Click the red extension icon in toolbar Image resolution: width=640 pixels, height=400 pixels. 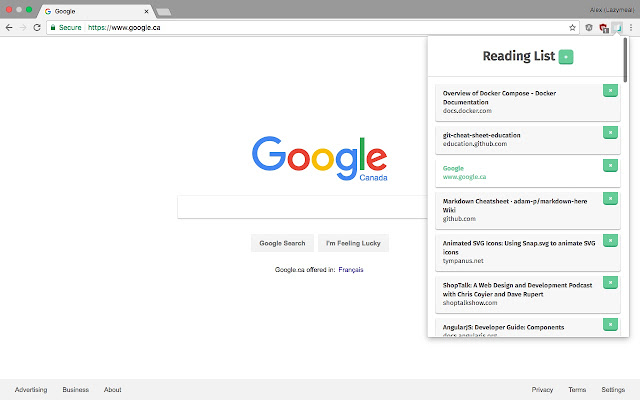pos(604,28)
